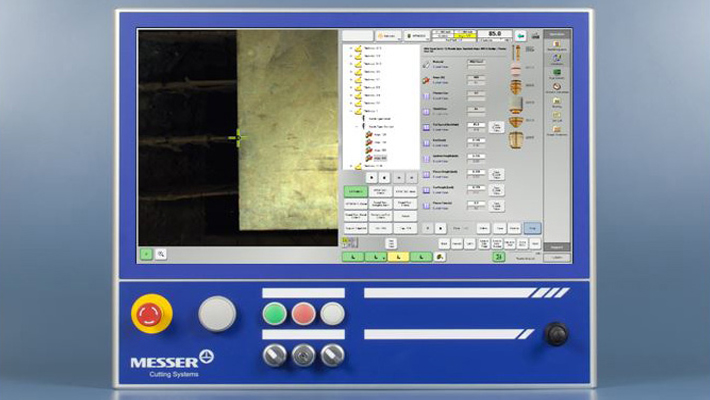Click the red Amps icon beside parameter fields
The width and height of the screenshot is (710, 400).
pos(426,80)
